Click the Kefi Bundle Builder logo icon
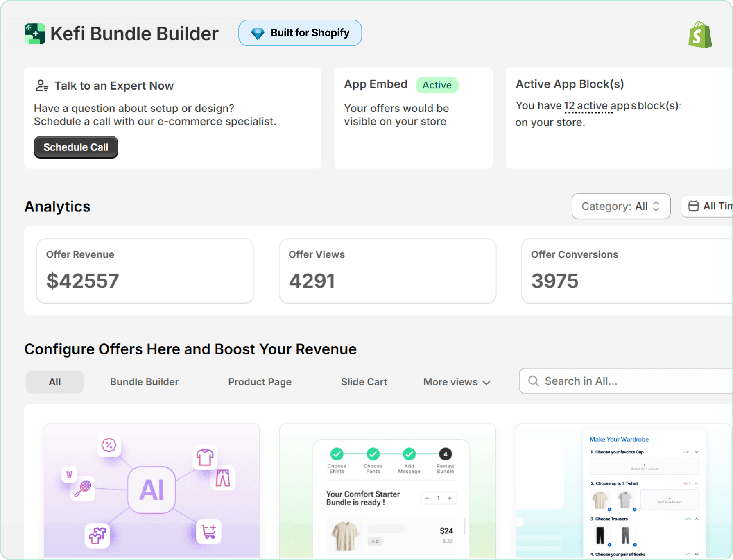This screenshot has width=733, height=560. [35, 34]
